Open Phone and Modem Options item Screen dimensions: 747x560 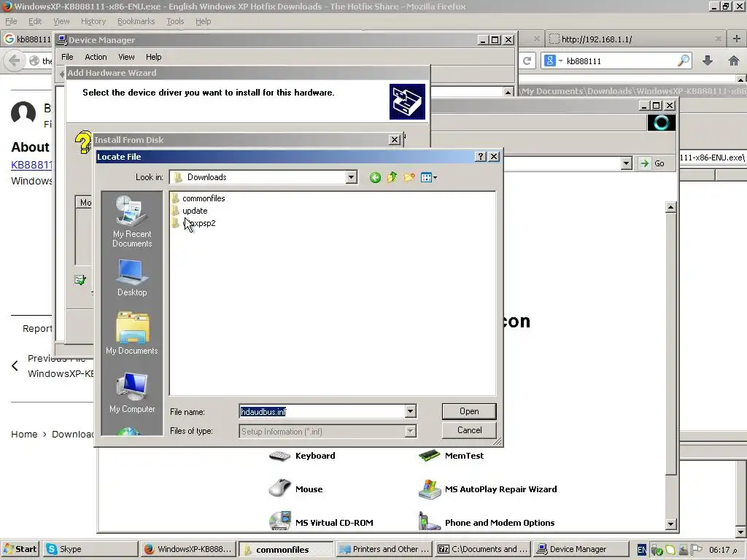click(x=486, y=522)
